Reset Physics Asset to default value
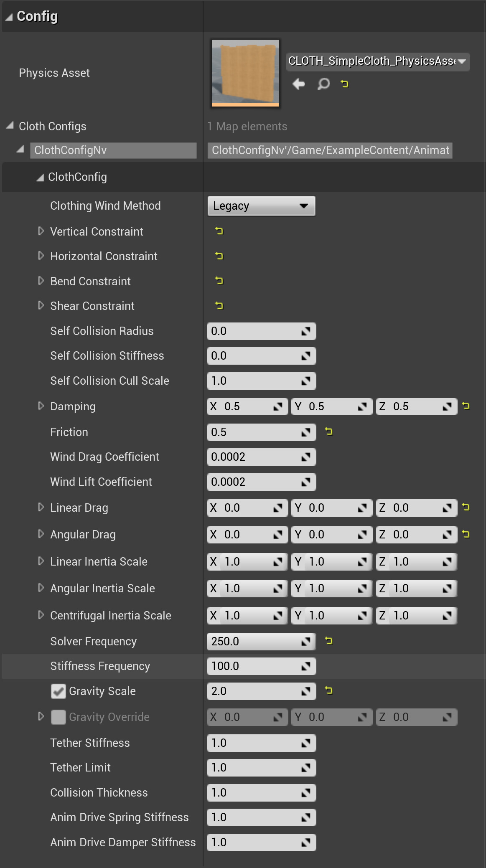Screen dimensions: 486x868 (344, 84)
